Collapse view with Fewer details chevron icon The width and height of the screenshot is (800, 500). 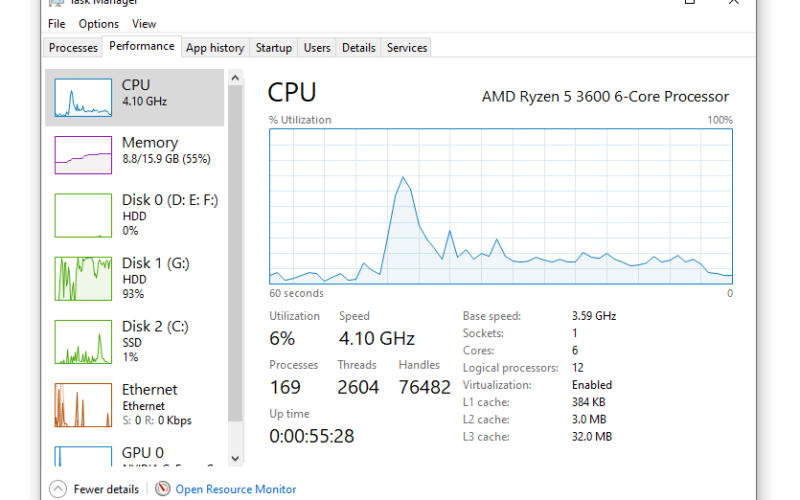(x=58, y=489)
